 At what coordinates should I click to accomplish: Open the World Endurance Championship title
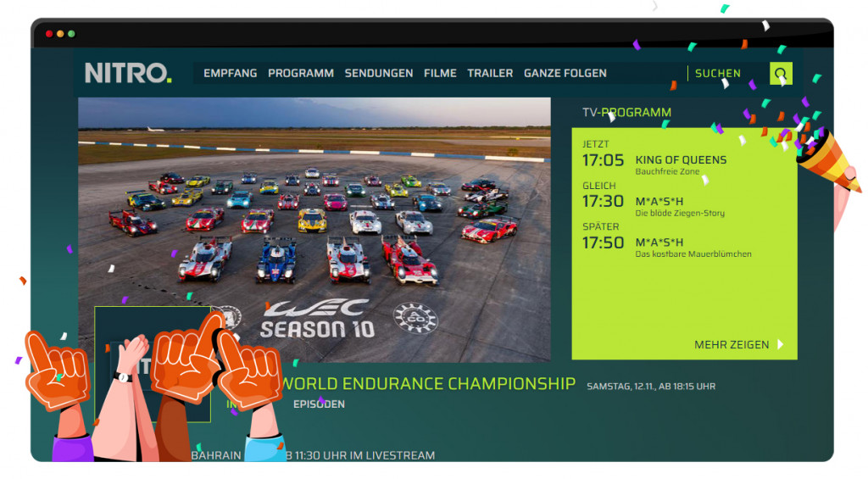[429, 384]
